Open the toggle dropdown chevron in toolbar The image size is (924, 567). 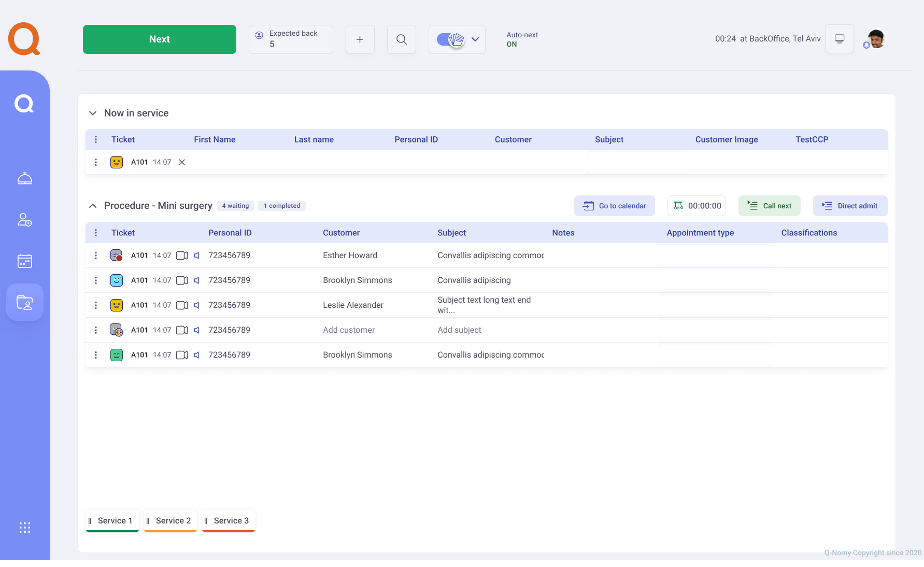tap(475, 39)
